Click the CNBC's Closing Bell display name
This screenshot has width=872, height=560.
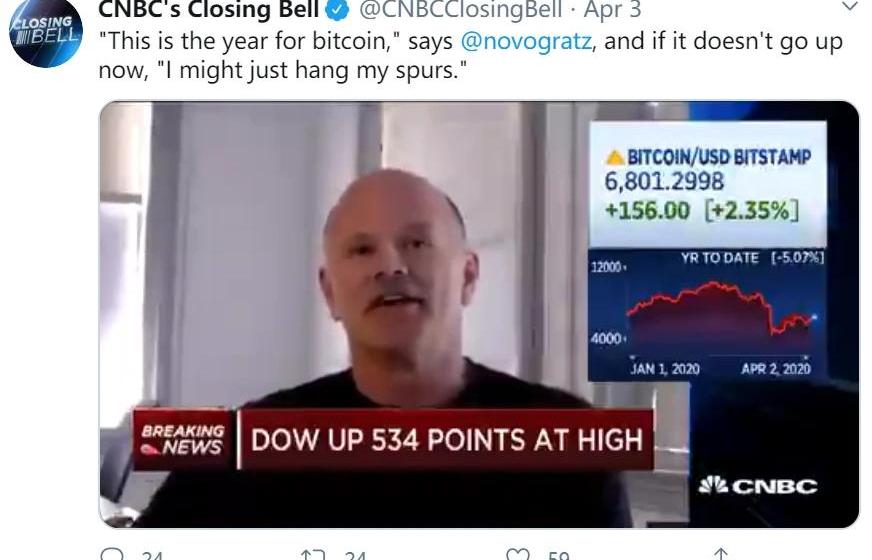[209, 9]
